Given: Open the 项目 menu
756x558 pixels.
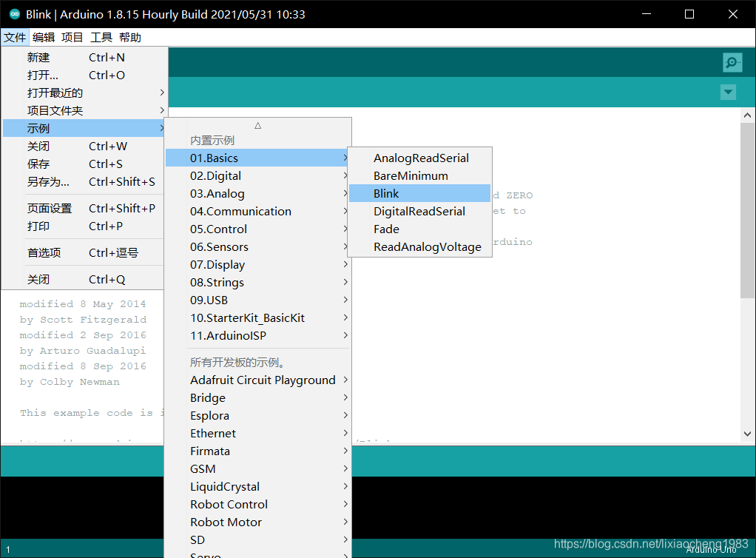Looking at the screenshot, I should tap(72, 37).
